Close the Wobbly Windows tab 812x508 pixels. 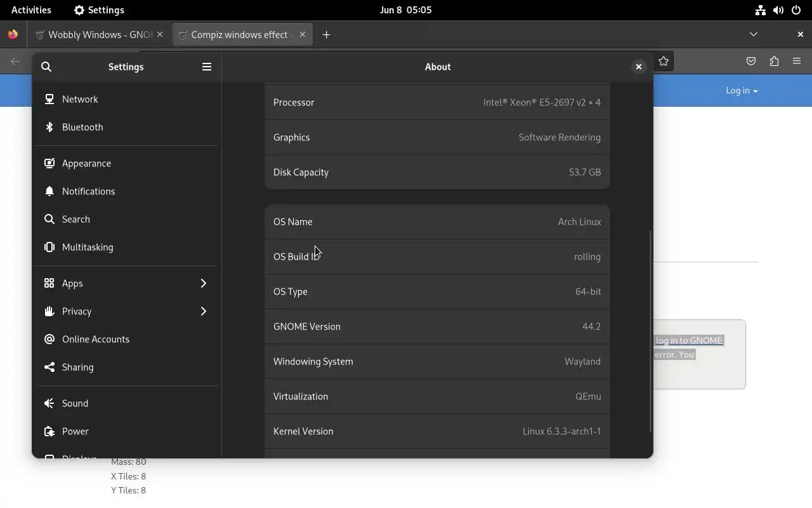point(160,35)
